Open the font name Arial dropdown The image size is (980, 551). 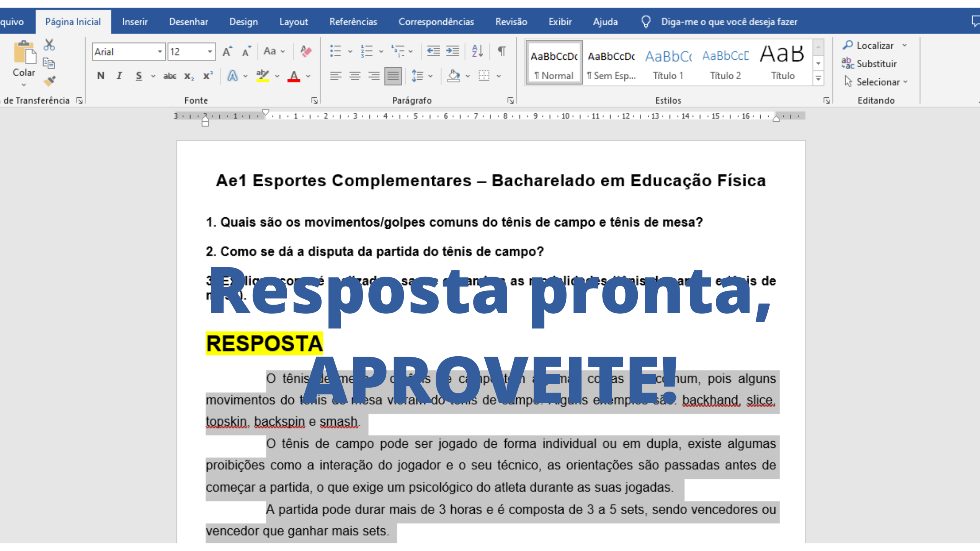[160, 52]
